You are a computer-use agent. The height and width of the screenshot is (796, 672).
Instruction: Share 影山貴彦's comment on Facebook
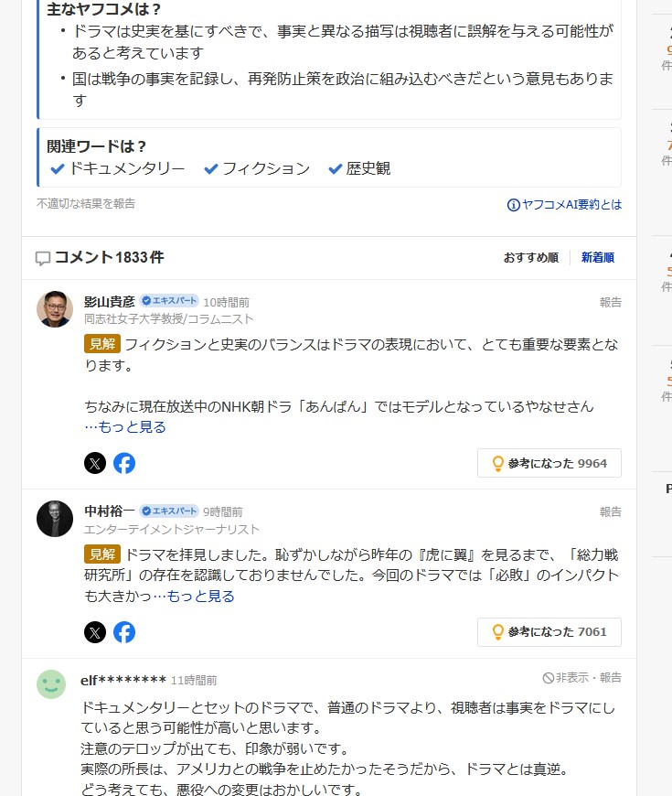124,463
